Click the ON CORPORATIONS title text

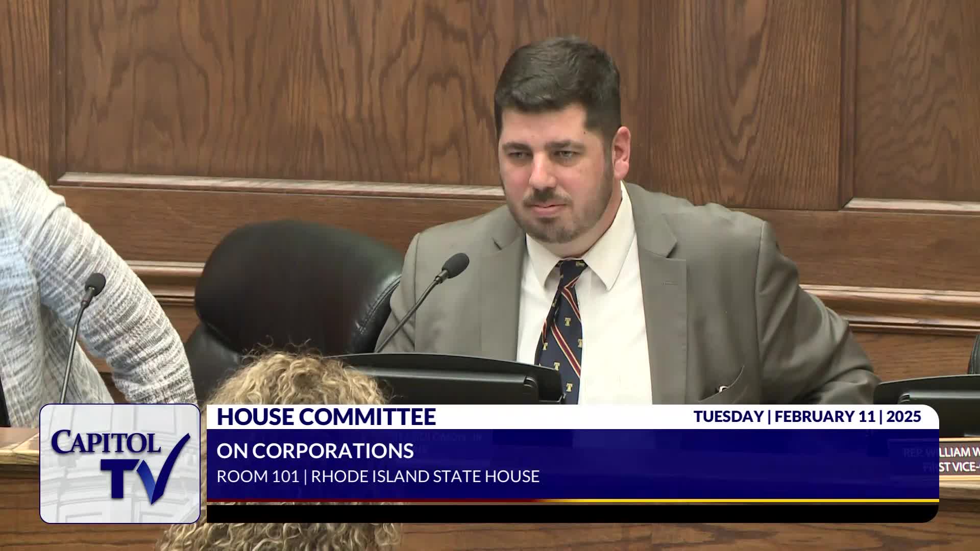tap(315, 451)
